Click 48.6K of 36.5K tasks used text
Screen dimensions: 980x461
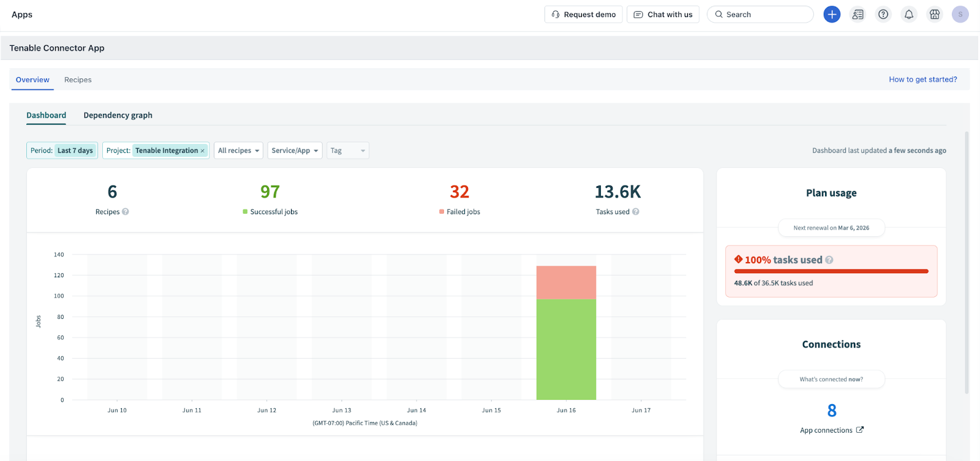[x=774, y=283]
